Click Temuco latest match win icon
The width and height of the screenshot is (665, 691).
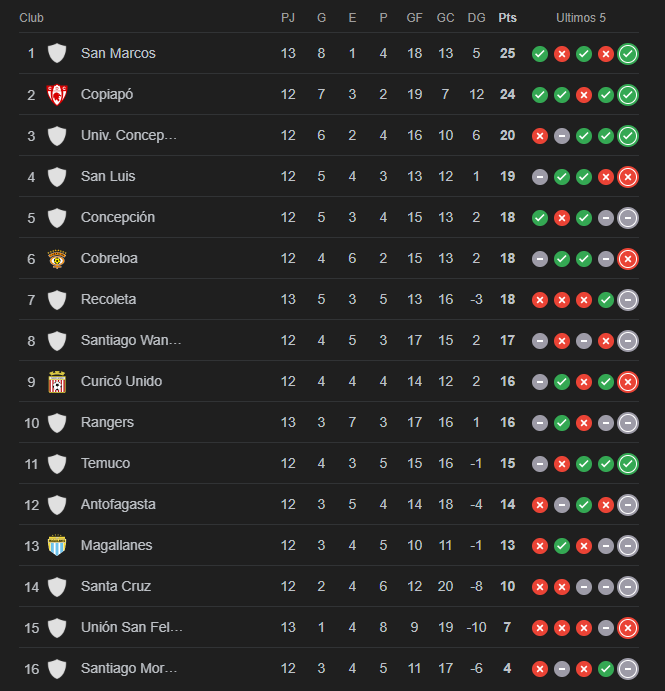pos(628,464)
